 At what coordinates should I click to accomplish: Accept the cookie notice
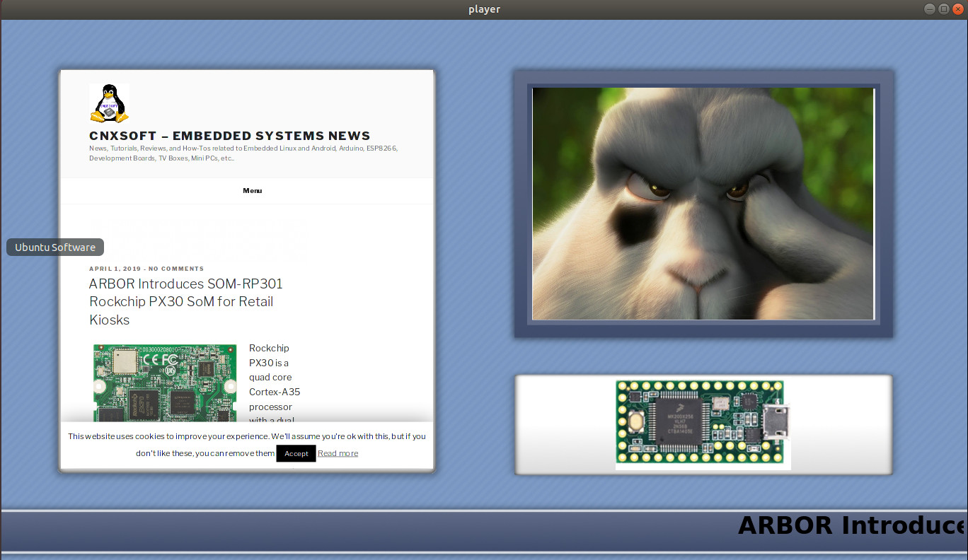point(296,453)
